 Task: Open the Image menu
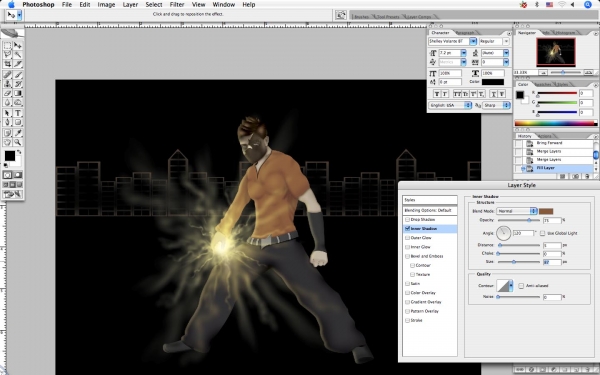click(x=106, y=5)
